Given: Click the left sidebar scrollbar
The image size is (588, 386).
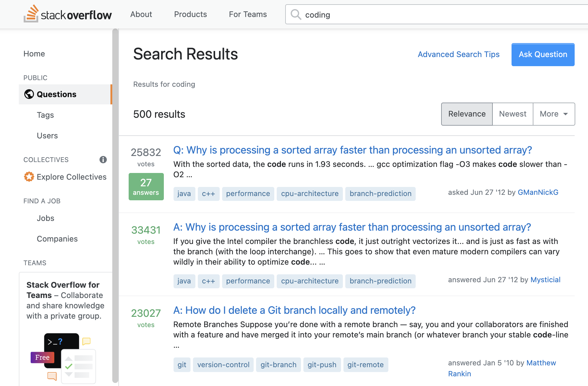Looking at the screenshot, I should coord(115,206).
